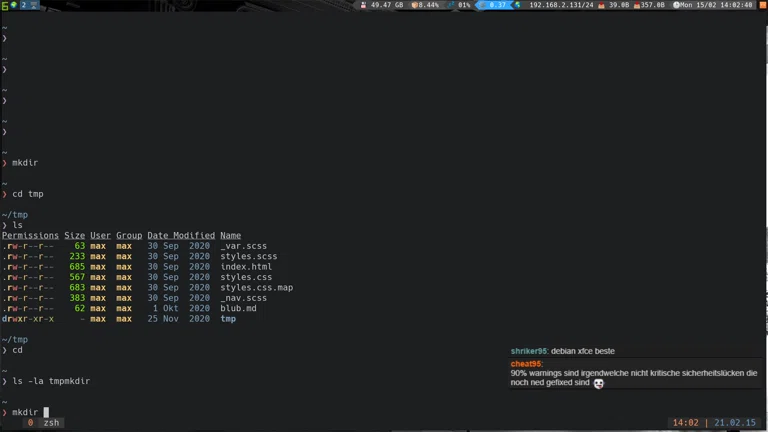Click the command 'ls -la tmpmkdir'

tap(51, 381)
